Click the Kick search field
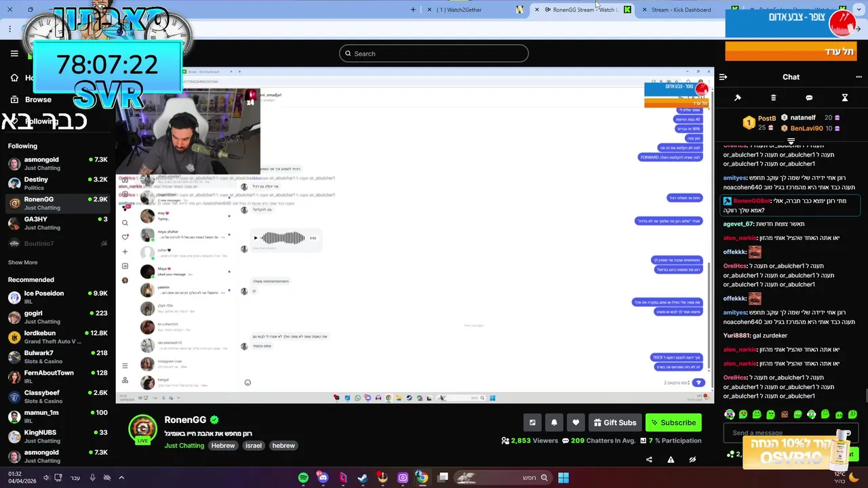 pyautogui.click(x=434, y=54)
